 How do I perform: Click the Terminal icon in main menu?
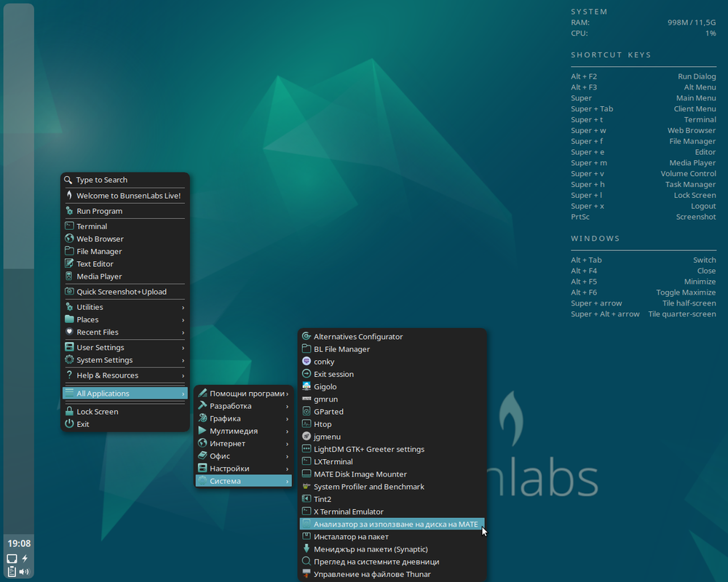click(69, 226)
